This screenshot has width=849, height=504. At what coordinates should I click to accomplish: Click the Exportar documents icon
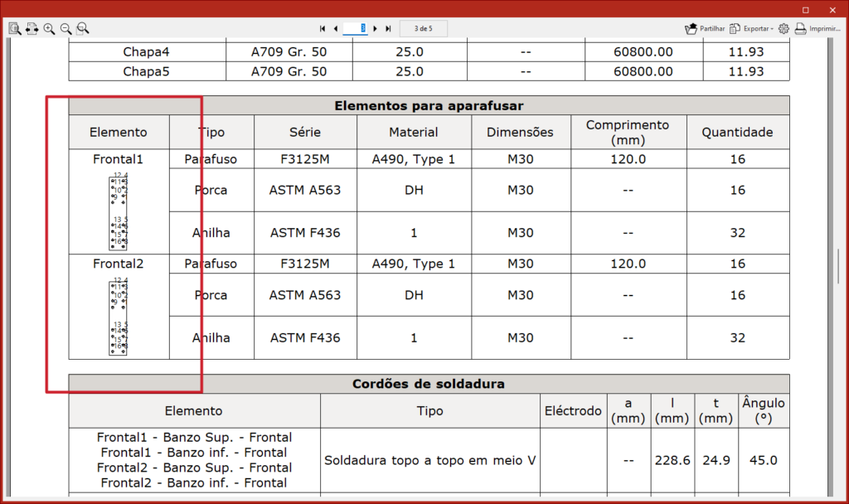click(x=735, y=29)
